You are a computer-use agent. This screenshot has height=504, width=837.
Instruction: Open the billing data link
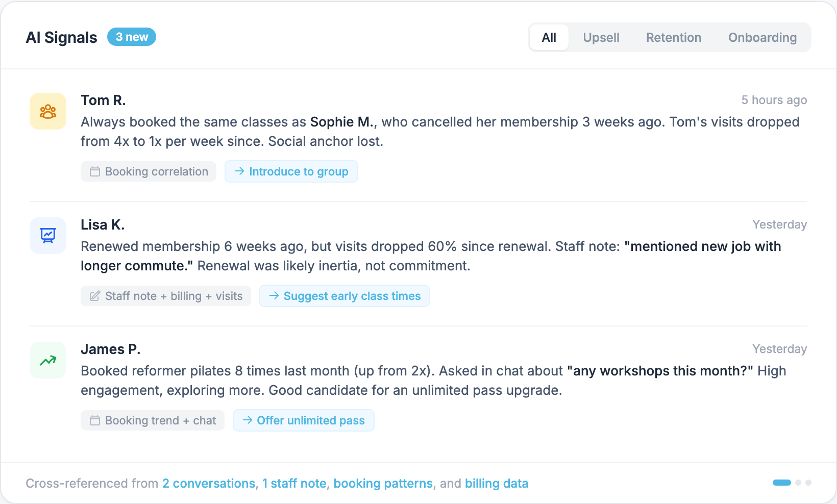click(x=496, y=484)
